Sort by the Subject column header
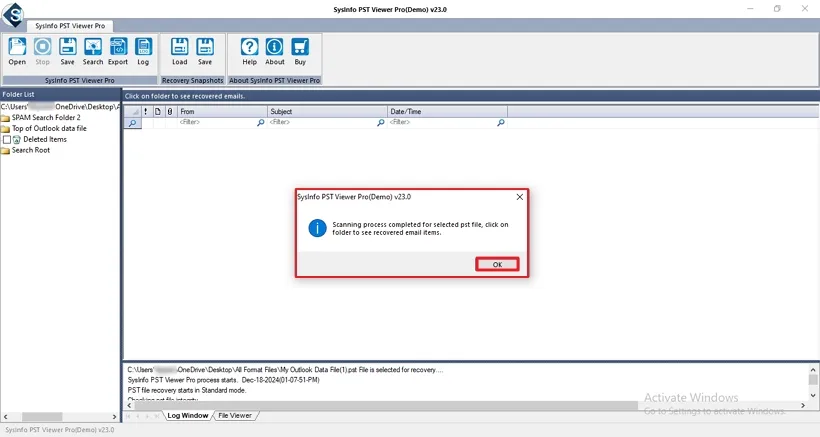Viewport: 820px width, 437px height. (x=327, y=111)
